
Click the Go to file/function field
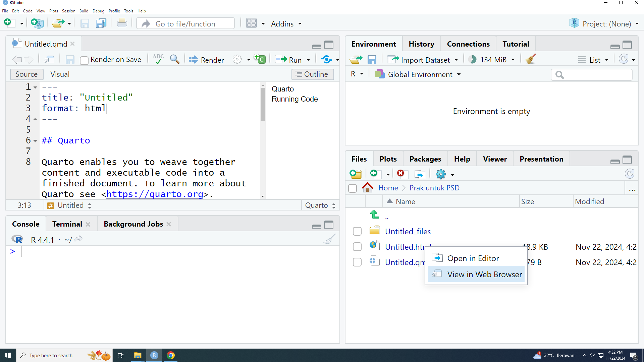(x=185, y=24)
